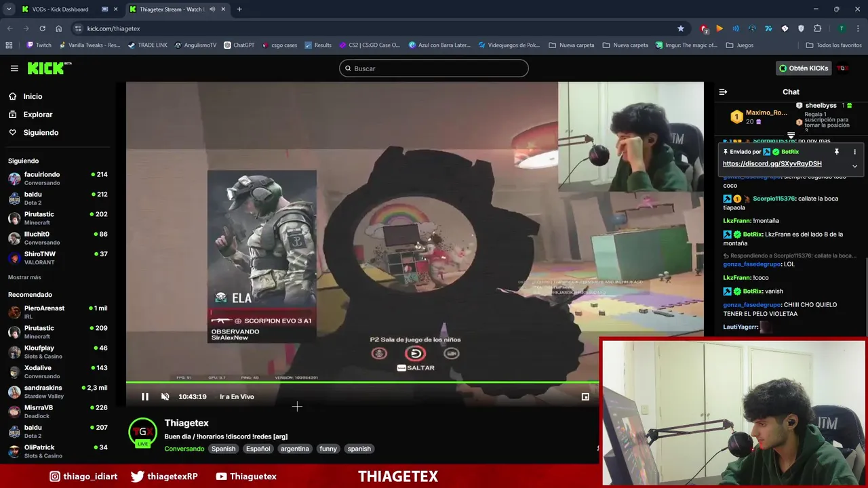
Task: Click the Conversando category link
Action: click(184, 449)
